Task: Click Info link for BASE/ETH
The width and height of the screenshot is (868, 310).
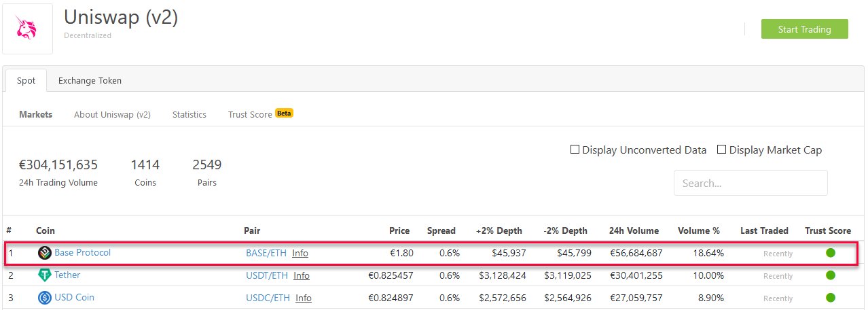Action: [x=300, y=253]
